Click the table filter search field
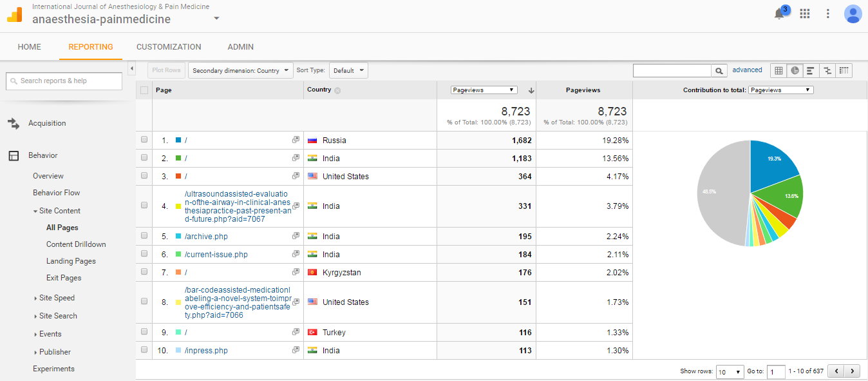868x381 pixels. [672, 71]
